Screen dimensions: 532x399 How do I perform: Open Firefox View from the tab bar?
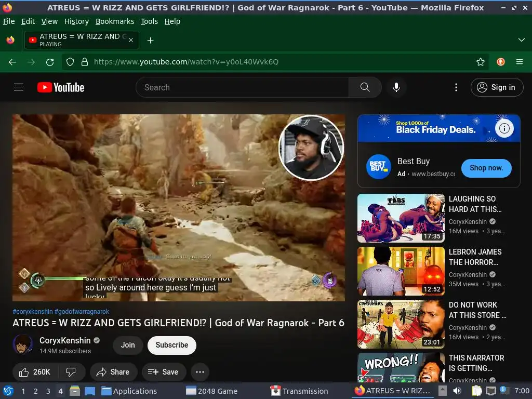(x=10, y=40)
